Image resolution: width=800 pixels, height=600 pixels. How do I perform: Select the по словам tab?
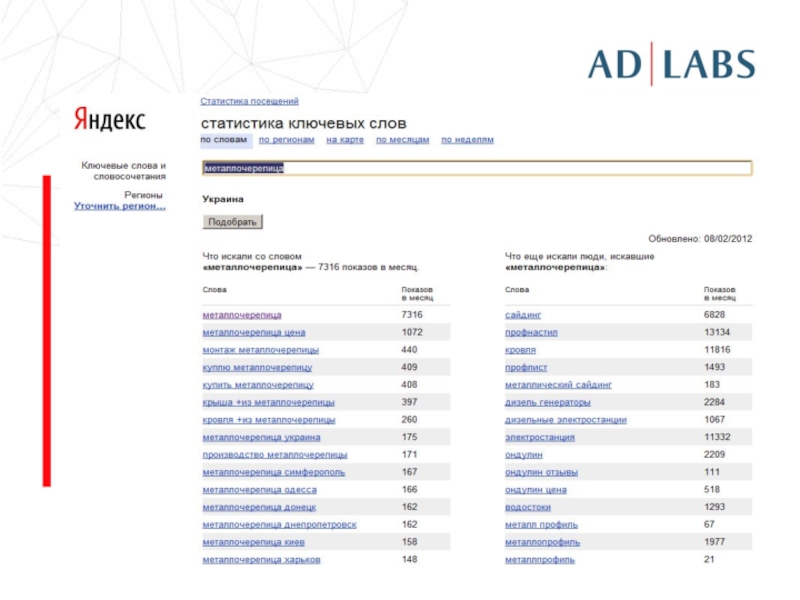pos(224,140)
